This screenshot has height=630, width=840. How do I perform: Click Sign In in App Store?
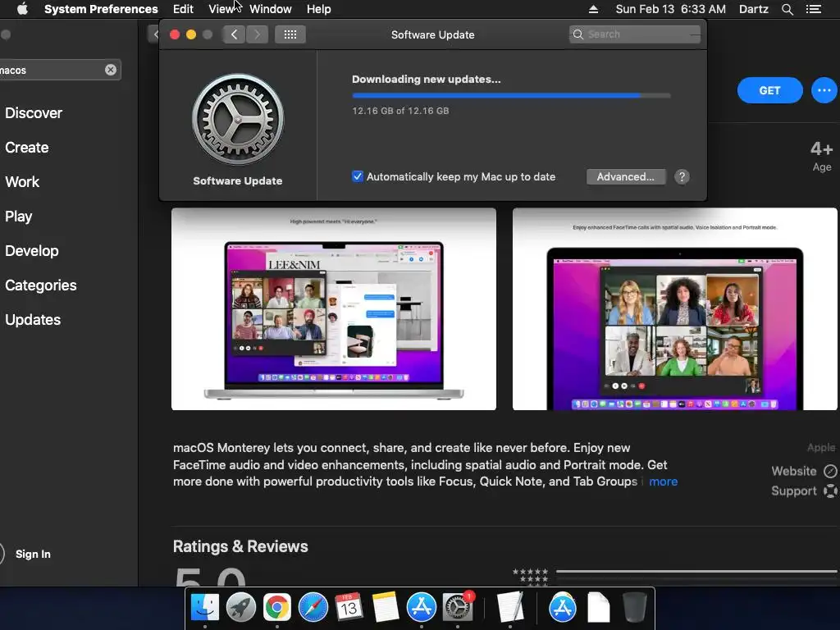pos(33,554)
